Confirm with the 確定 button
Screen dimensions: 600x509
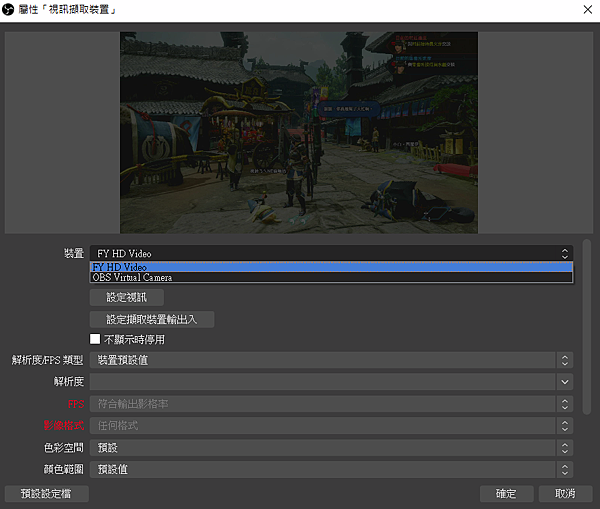point(507,494)
